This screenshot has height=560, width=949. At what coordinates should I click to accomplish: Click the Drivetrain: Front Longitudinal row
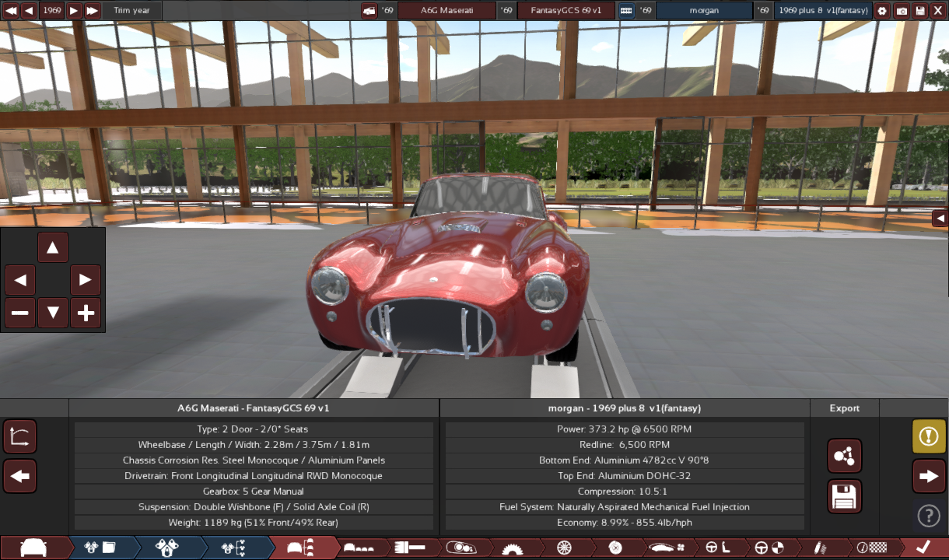[x=254, y=476]
